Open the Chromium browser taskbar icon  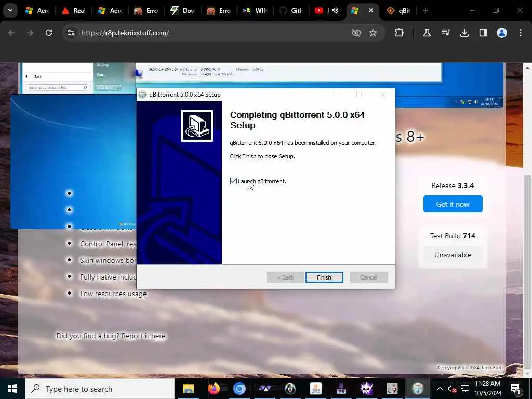(x=239, y=389)
